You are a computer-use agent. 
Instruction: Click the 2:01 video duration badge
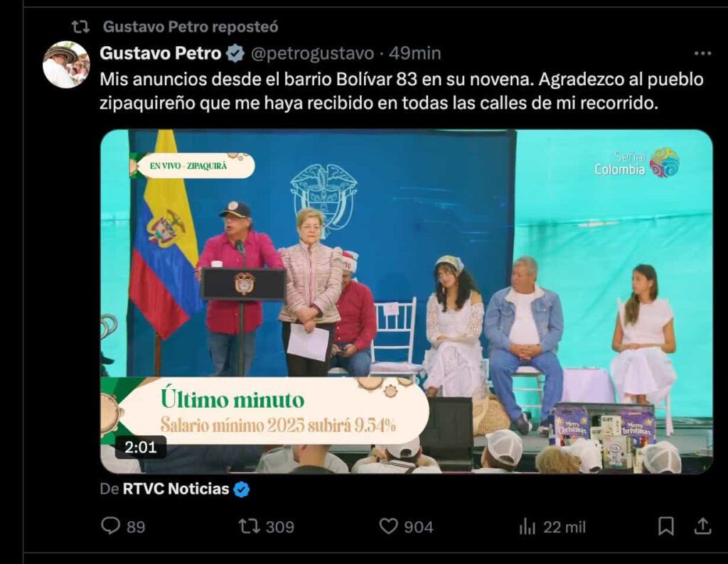[140, 447]
